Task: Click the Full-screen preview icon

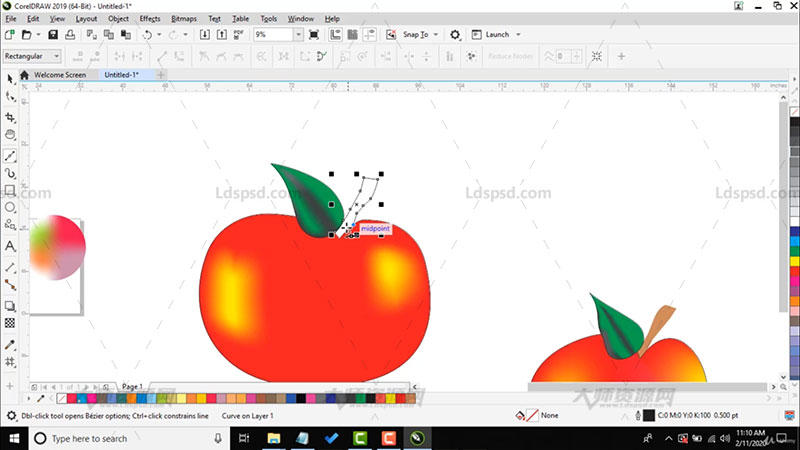Action: 314,35
